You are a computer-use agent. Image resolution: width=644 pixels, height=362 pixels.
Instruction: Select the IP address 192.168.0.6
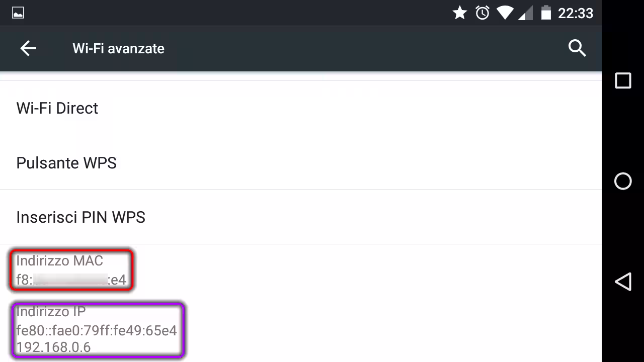tap(53, 347)
